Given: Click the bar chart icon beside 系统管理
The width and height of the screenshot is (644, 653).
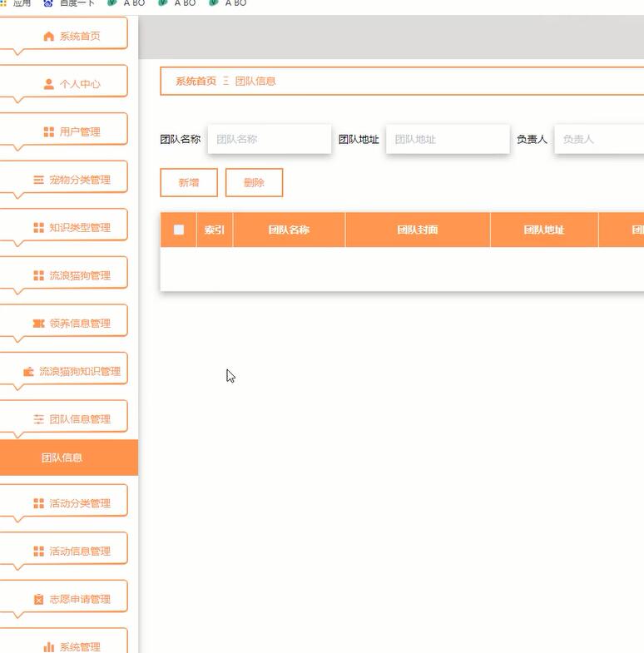Looking at the screenshot, I should pos(49,646).
